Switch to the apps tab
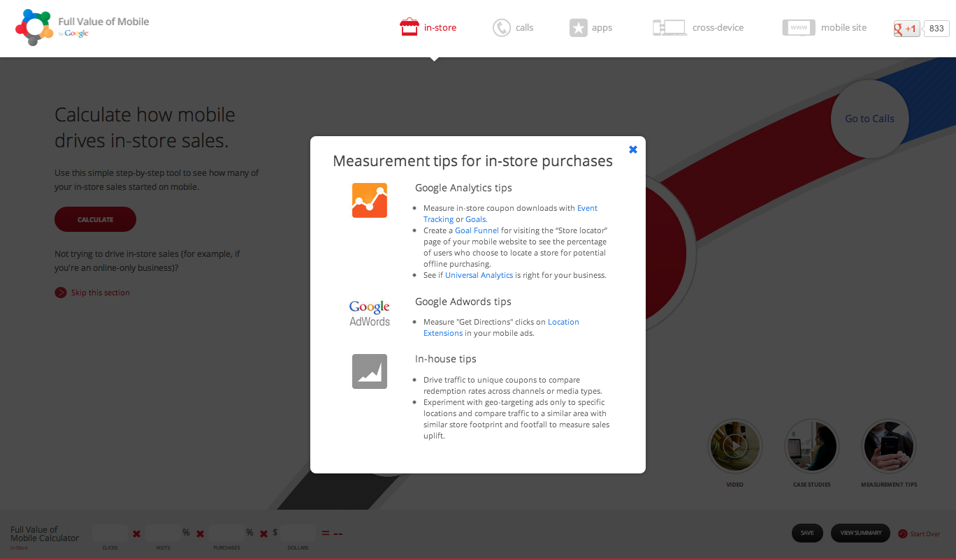 [x=591, y=28]
